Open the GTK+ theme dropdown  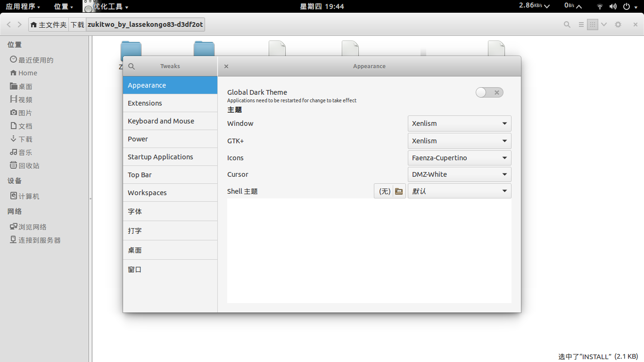tap(459, 141)
